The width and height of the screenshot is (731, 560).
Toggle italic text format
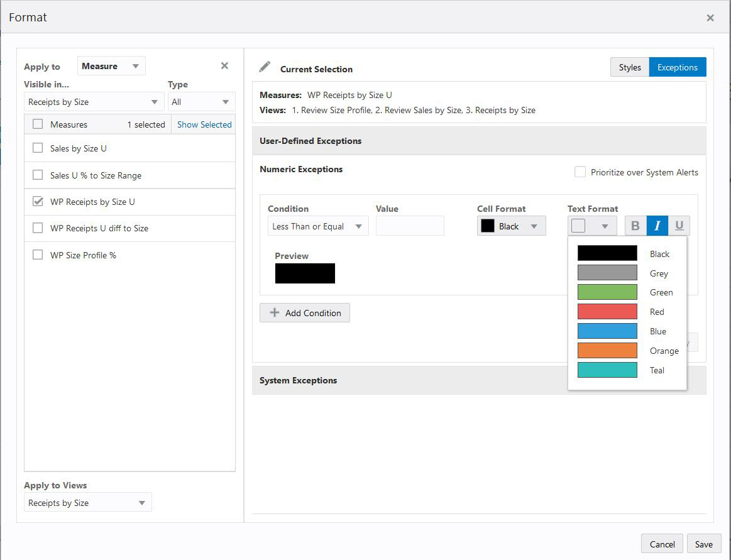[x=657, y=226]
